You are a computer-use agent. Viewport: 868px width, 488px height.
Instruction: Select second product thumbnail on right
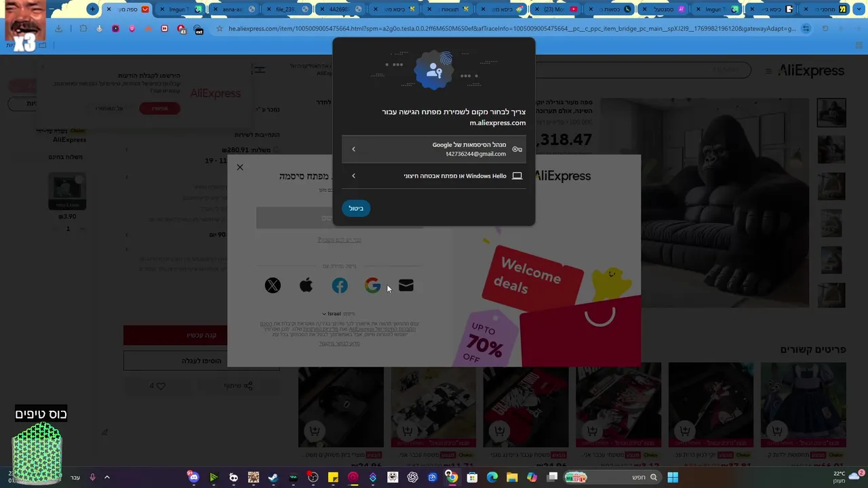831,149
